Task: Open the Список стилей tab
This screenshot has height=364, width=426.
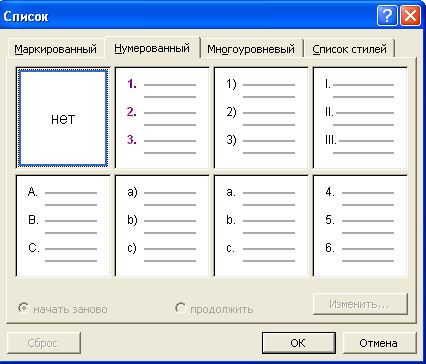Action: point(349,49)
